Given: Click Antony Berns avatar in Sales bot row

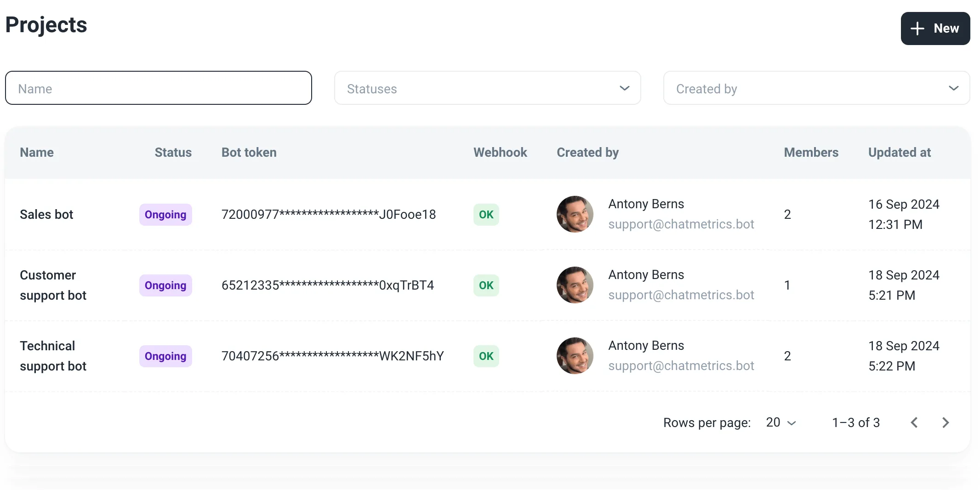Looking at the screenshot, I should [575, 214].
